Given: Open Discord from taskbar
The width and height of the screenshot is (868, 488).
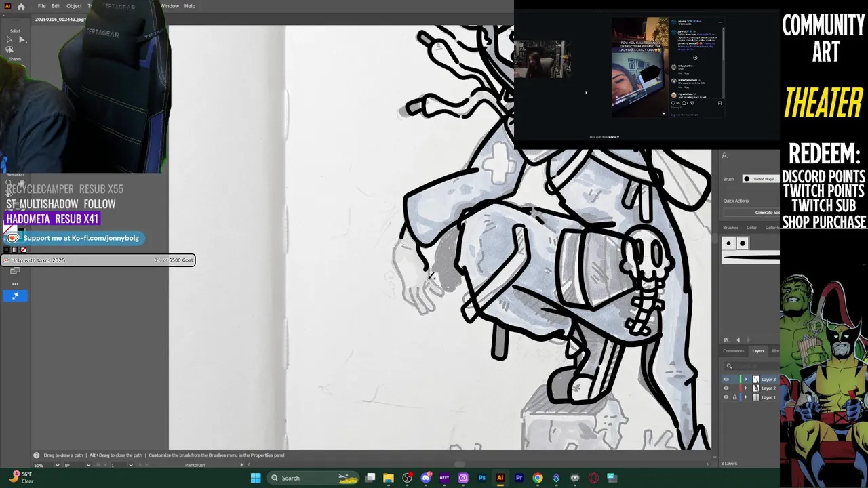Looking at the screenshot, I should coord(426,478).
